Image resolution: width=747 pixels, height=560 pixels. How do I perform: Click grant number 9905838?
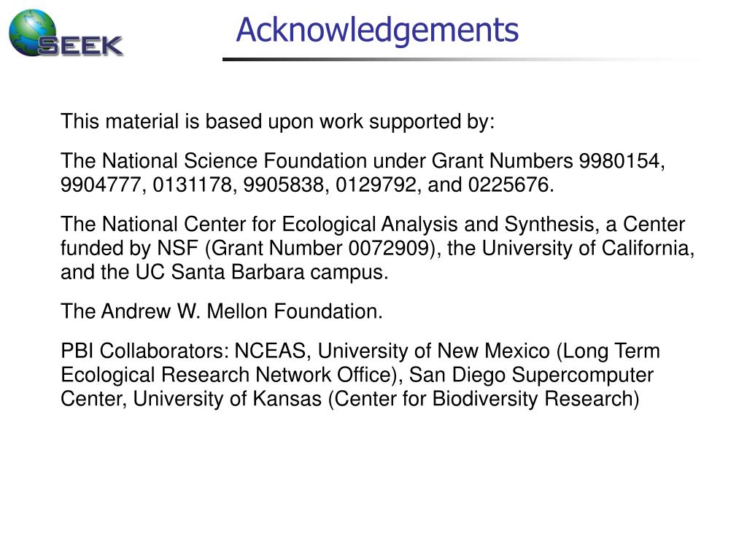pos(285,185)
